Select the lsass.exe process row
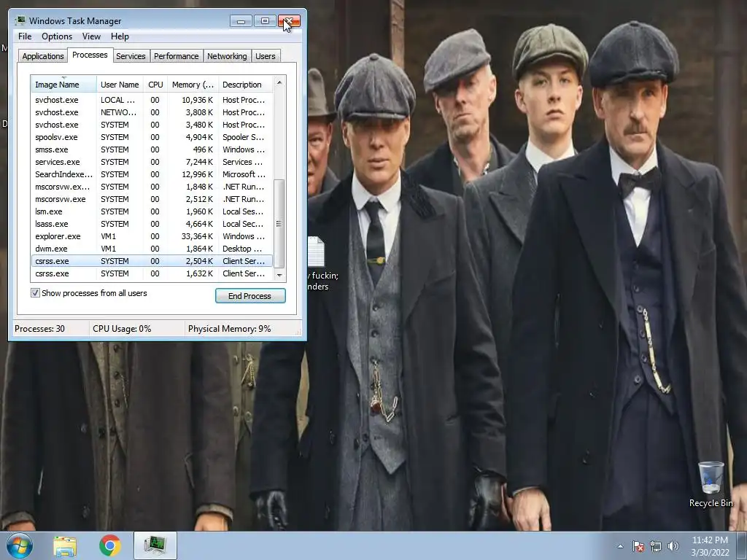747x560 pixels. [152, 224]
